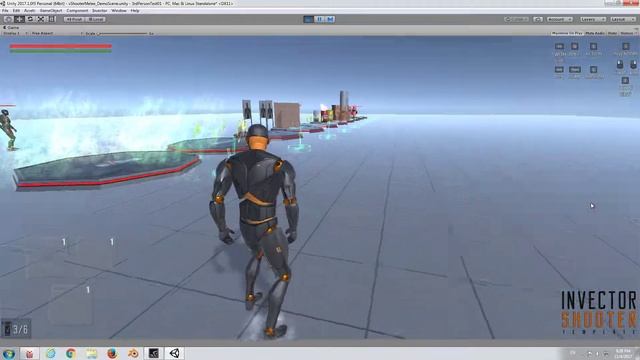The width and height of the screenshot is (640, 360).
Task: Toggle the Local handle rotation button
Action: click(x=96, y=19)
